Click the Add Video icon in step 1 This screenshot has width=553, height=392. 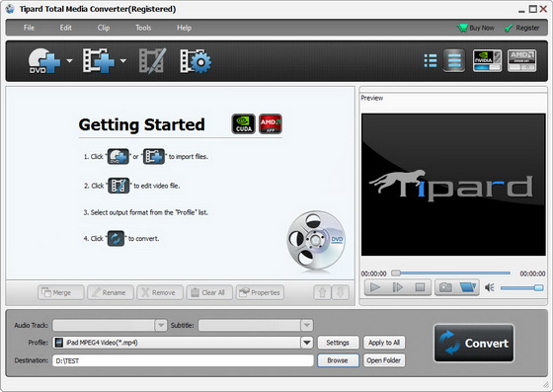point(154,157)
